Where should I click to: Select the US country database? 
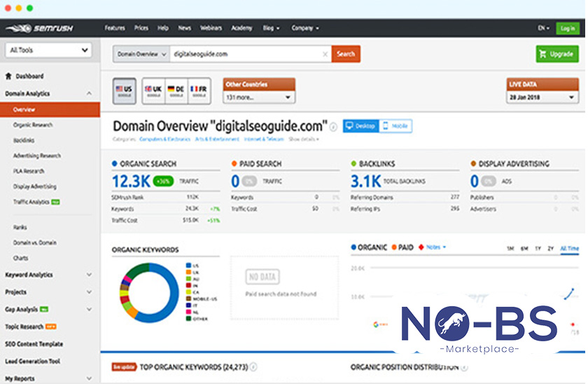(124, 91)
